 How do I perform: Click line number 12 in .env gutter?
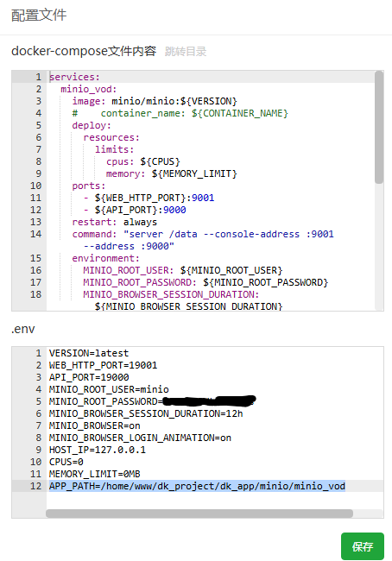(x=36, y=486)
